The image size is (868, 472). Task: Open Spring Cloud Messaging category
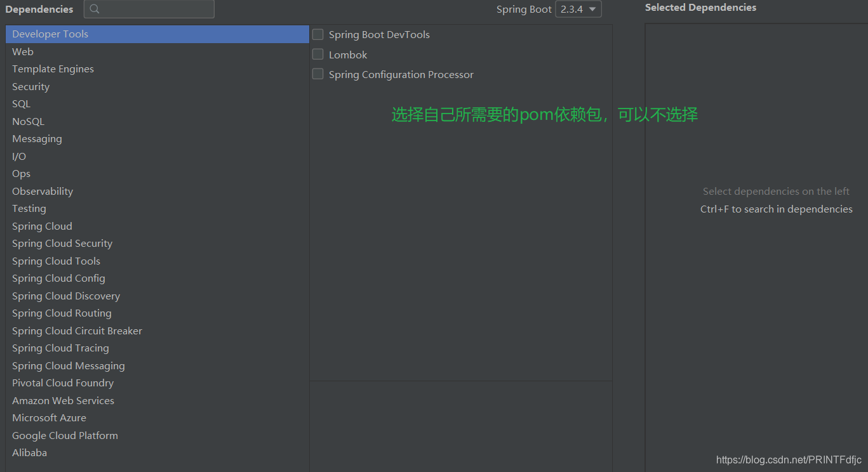157,366
